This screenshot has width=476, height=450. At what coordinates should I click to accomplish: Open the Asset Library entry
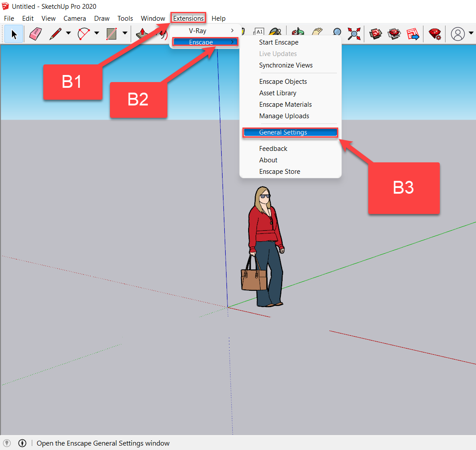click(277, 93)
